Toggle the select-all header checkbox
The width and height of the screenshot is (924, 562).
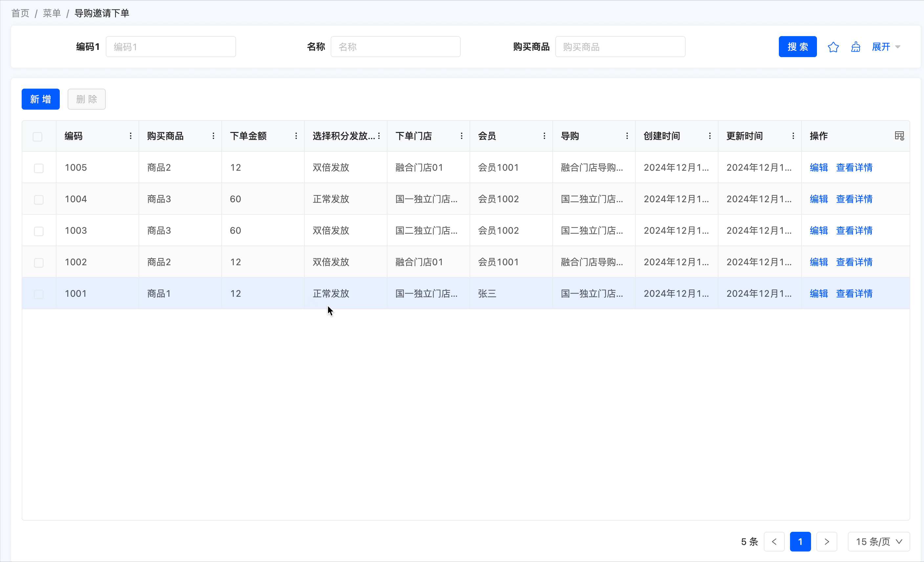[37, 137]
